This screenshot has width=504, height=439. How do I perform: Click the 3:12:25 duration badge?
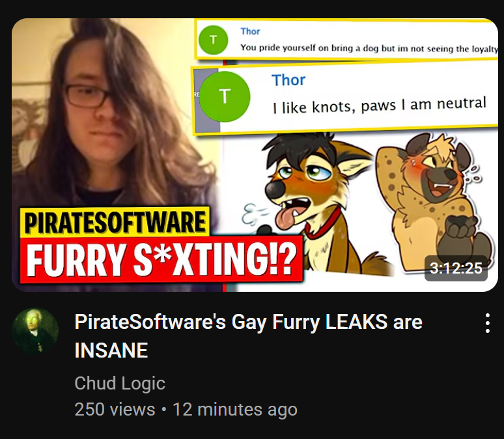[x=456, y=268]
